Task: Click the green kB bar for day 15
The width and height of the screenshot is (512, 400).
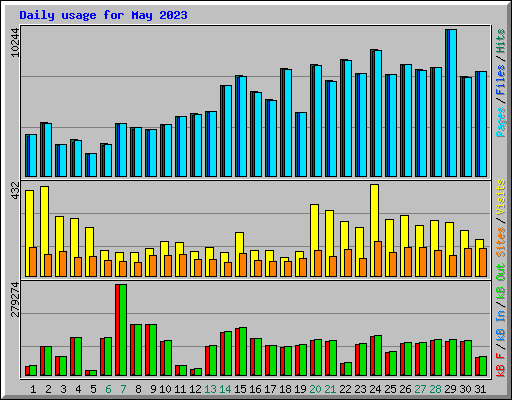Action: coord(243,351)
